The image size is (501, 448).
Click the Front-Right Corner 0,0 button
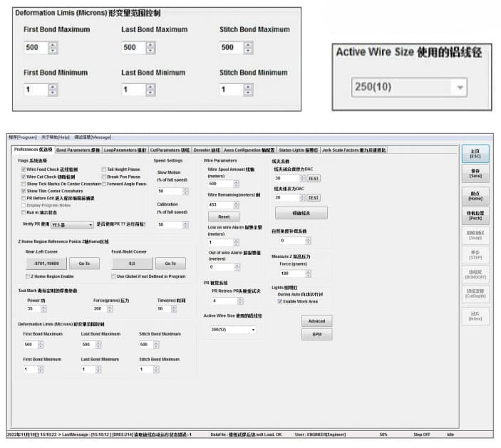132,264
